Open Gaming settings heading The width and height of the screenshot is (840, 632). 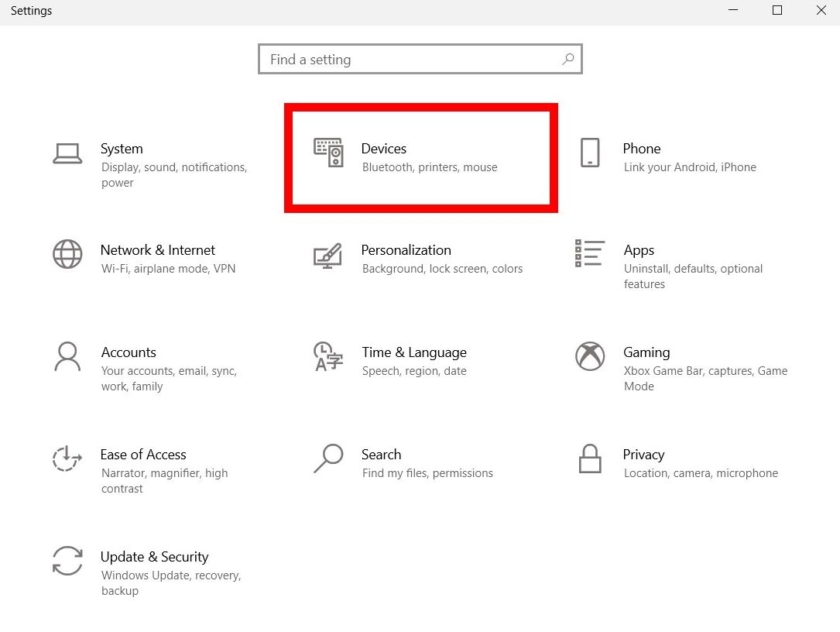click(646, 352)
